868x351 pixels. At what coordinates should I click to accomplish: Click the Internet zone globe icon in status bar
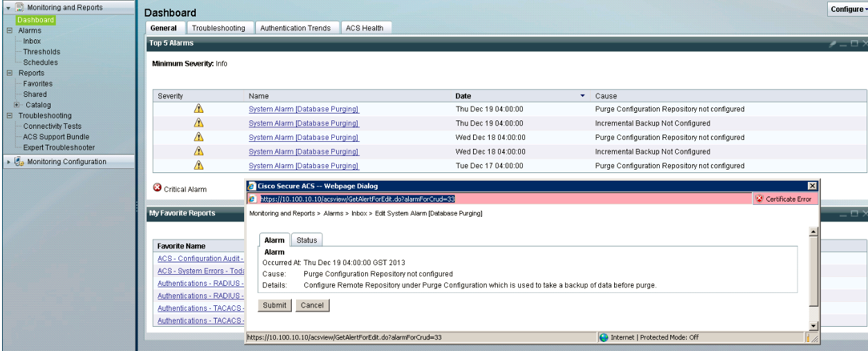604,337
